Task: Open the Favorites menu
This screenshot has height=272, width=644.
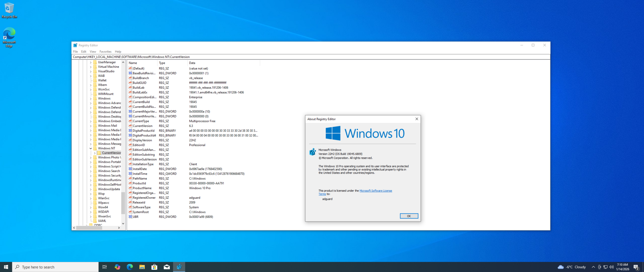Action: tap(105, 51)
